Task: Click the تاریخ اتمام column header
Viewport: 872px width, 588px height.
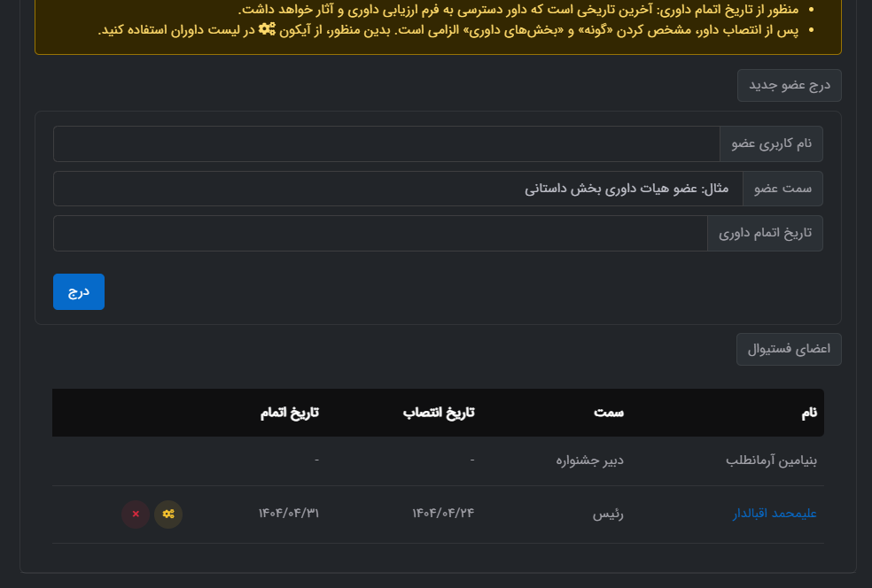Action: (x=289, y=413)
